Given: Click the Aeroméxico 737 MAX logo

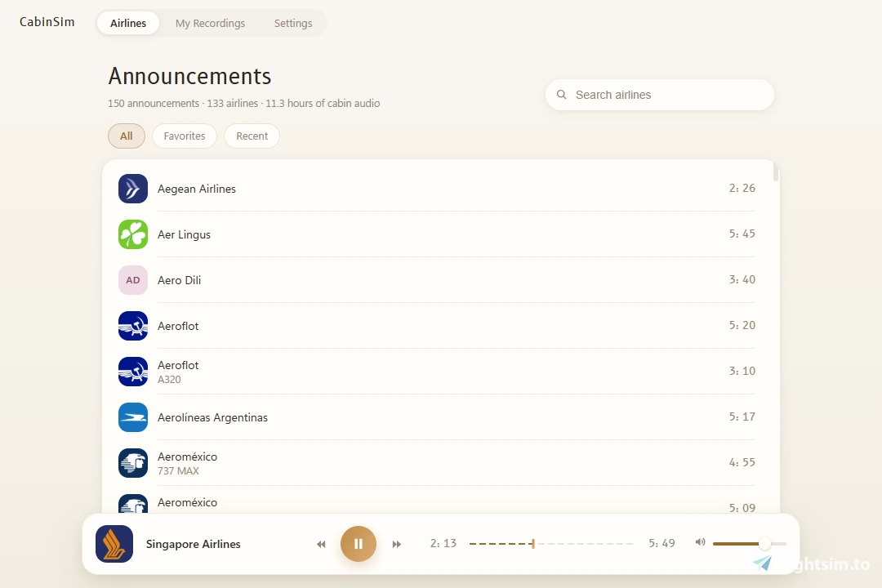Looking at the screenshot, I should (133, 462).
